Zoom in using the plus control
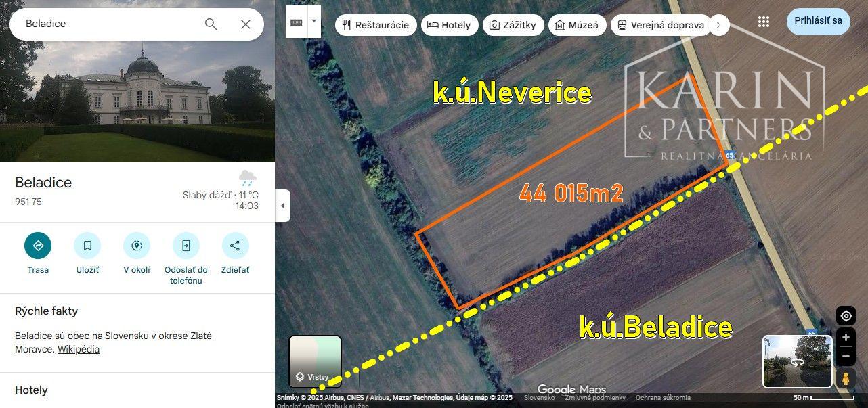This screenshot has height=408, width=868. [x=846, y=337]
